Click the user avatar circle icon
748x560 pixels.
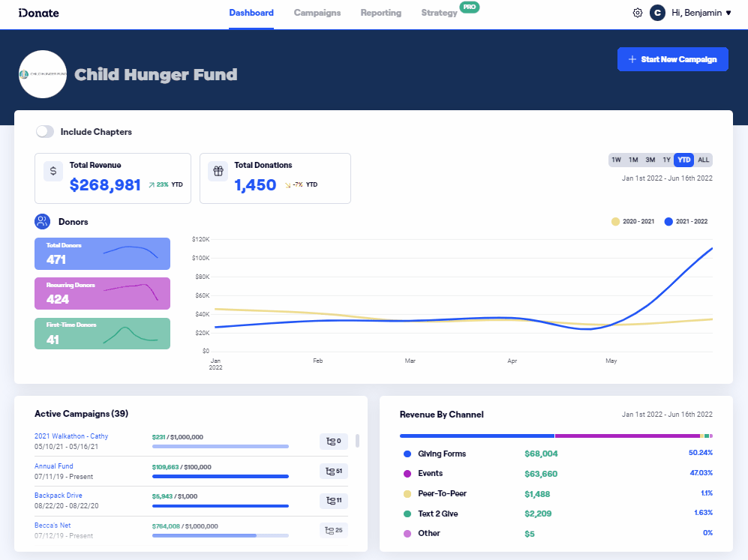(657, 13)
